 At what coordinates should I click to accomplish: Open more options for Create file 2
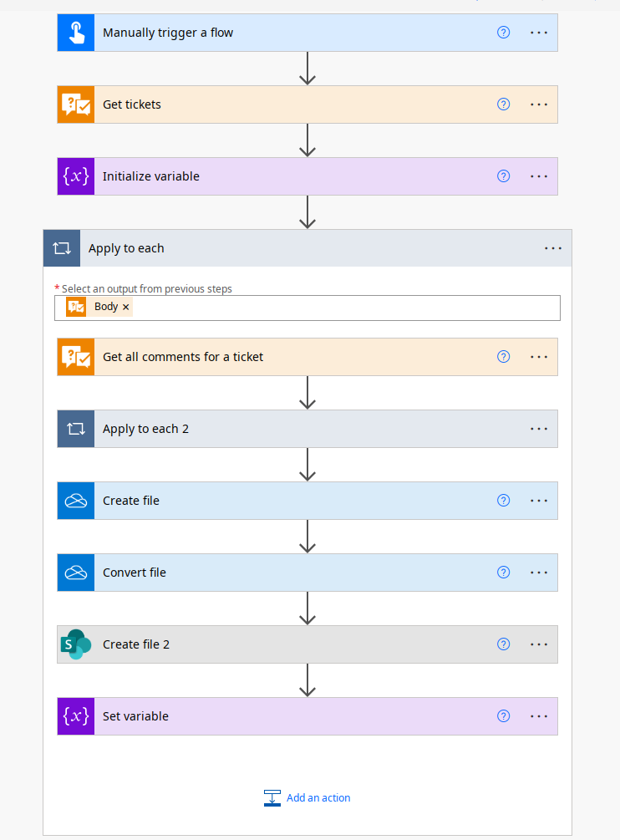(x=539, y=644)
